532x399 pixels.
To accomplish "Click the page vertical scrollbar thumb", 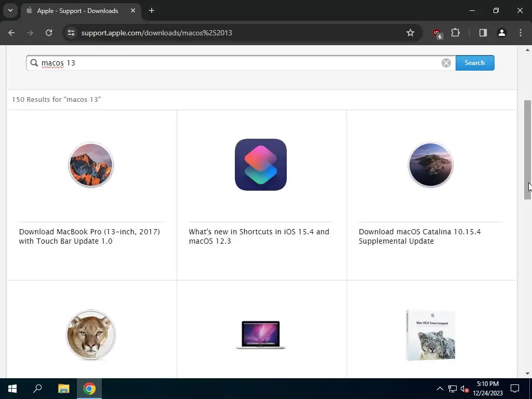I will click(x=527, y=150).
